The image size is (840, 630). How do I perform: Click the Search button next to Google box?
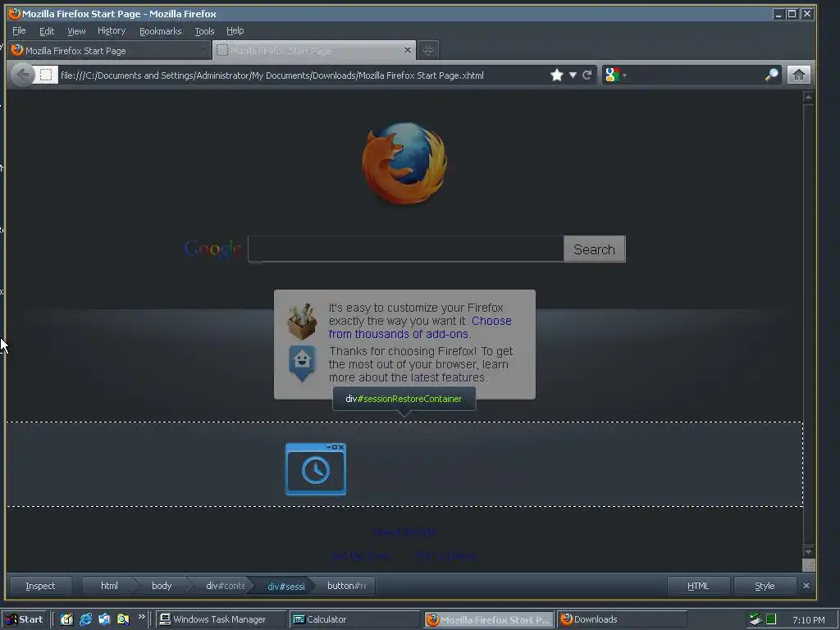[594, 249]
